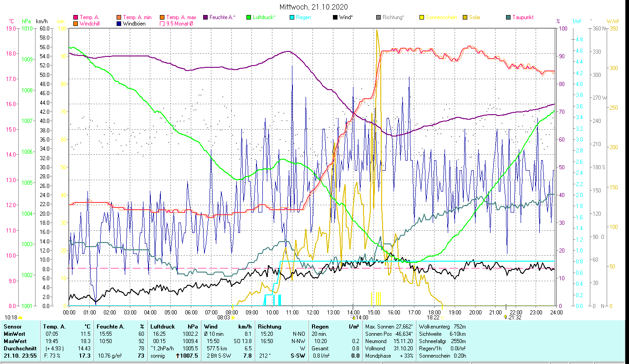
Task: Click the 'Neumond 15.11.20' entry
Action: [389, 341]
